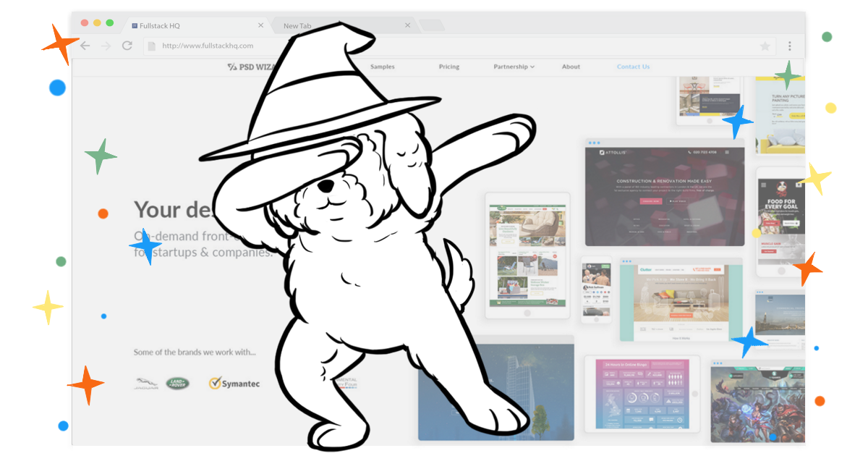Open the Chrome three-dot menu
868x456 pixels.
click(x=790, y=45)
